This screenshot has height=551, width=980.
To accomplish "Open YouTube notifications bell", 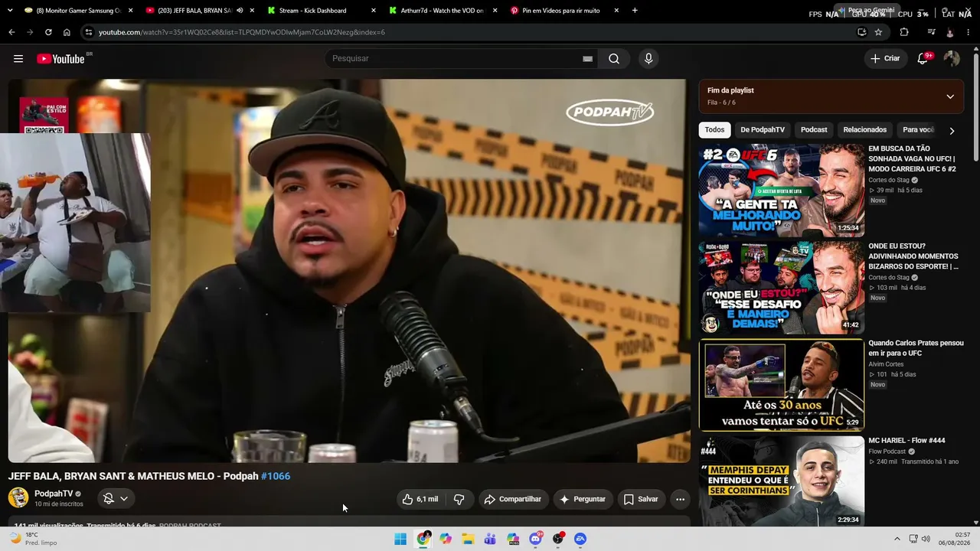I will pyautogui.click(x=923, y=58).
